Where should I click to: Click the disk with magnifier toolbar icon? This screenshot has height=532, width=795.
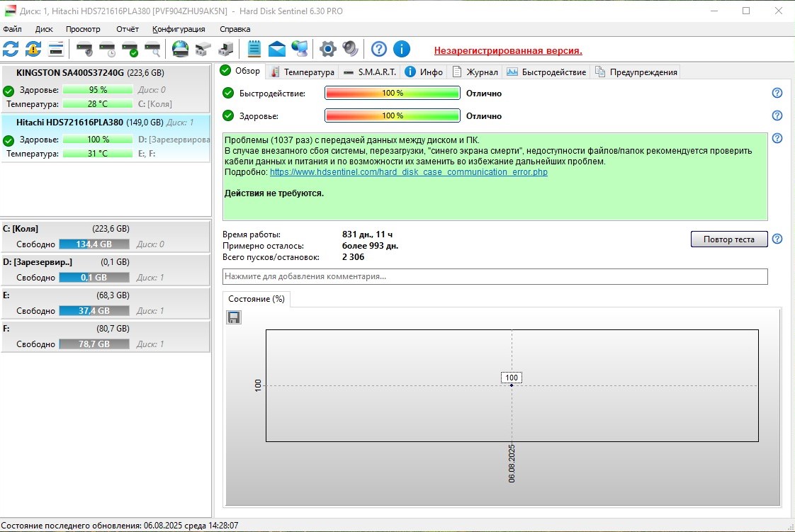152,49
